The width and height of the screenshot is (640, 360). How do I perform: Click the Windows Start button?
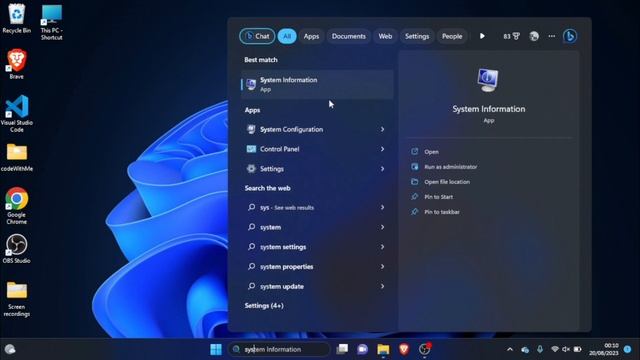(x=216, y=349)
